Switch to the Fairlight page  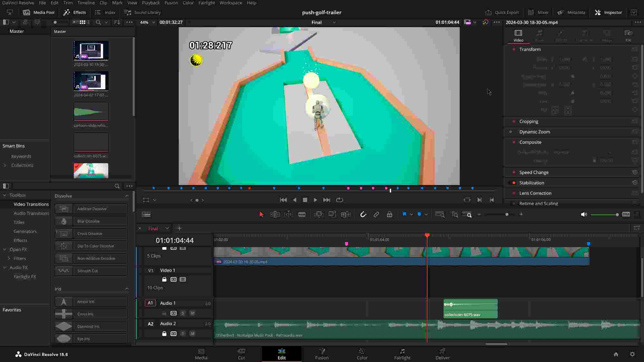click(402, 354)
